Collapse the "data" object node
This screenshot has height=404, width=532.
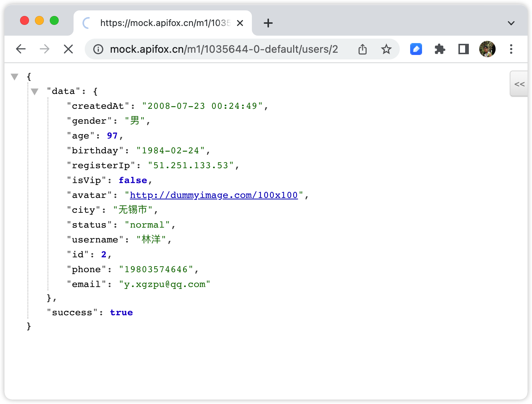point(35,92)
